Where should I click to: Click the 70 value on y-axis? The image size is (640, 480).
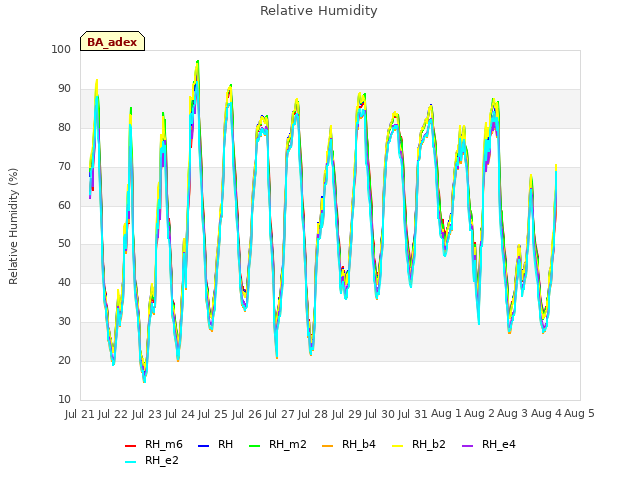pos(64,167)
